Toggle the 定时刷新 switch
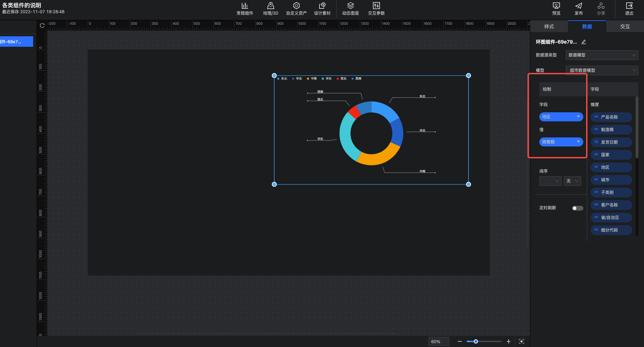 tap(578, 208)
